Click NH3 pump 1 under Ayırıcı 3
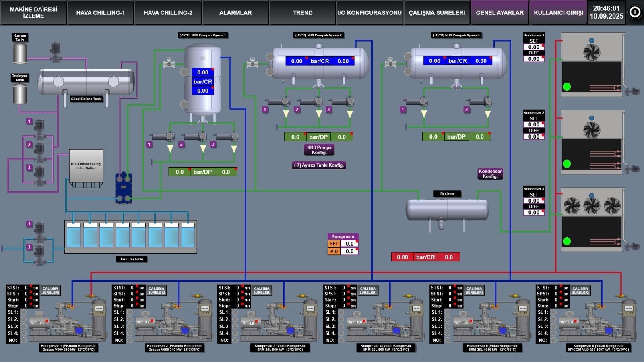 click(416, 102)
